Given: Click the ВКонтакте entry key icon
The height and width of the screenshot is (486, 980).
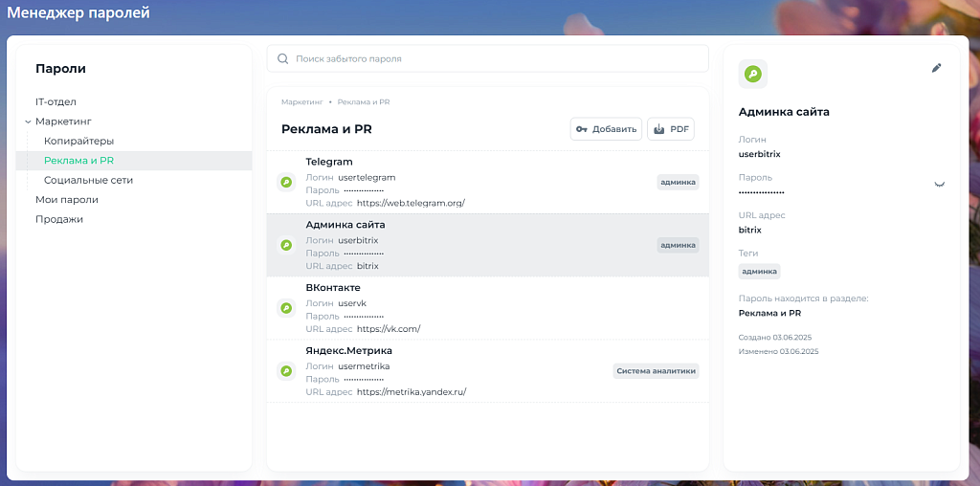Looking at the screenshot, I should 285,308.
